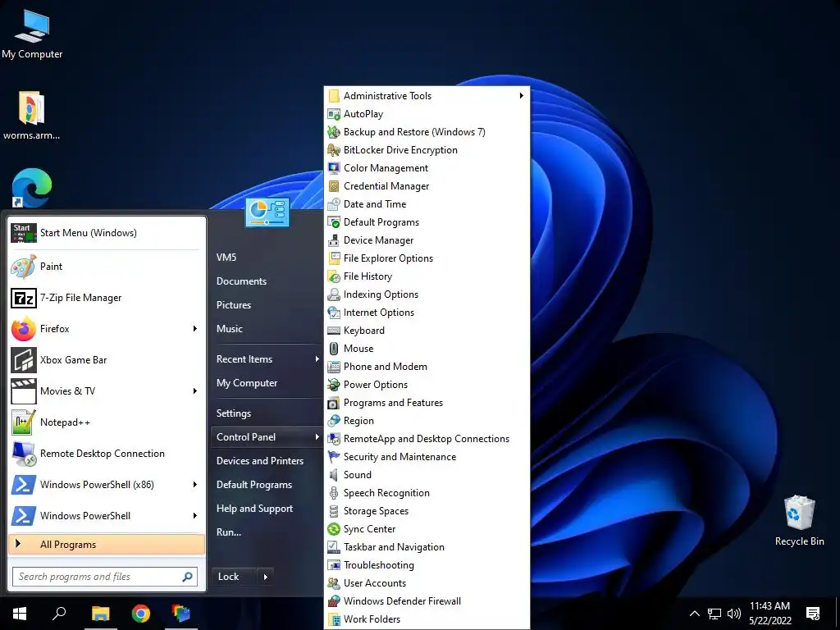
Task: Open the AutoPlay icon in Control Panel list
Action: (334, 114)
